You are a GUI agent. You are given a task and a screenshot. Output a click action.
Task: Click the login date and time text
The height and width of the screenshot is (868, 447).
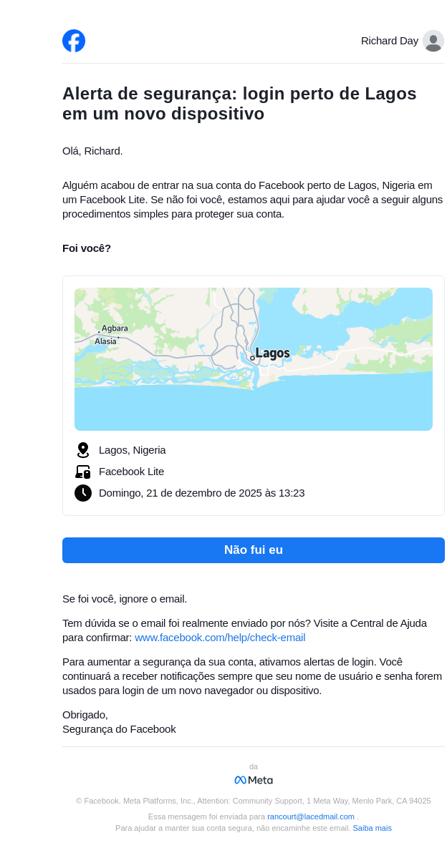(202, 493)
